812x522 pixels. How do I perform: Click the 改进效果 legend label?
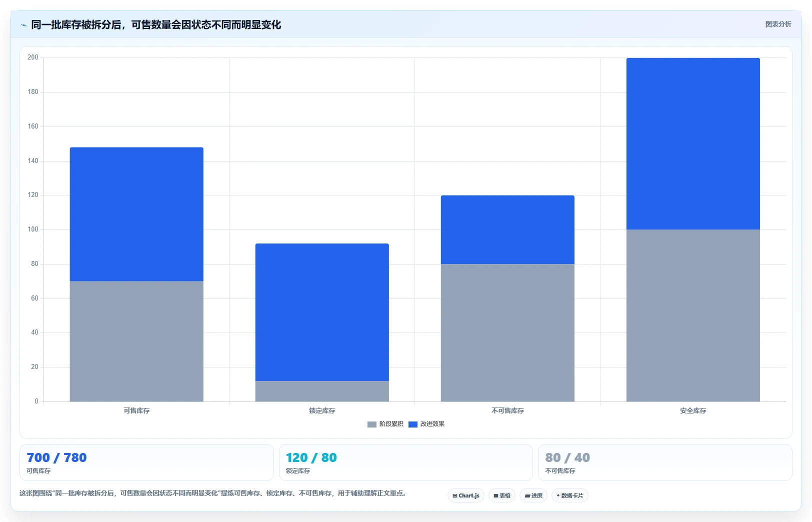(432, 424)
